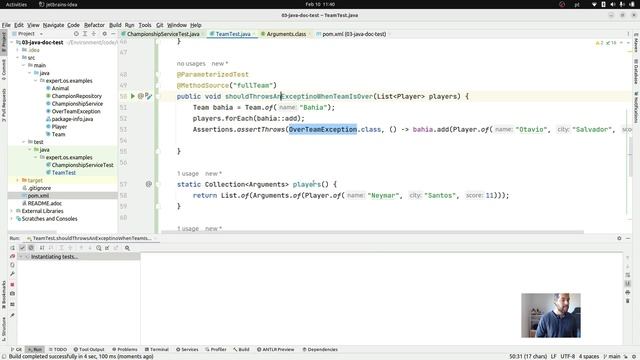Open the Problems tool window
This screenshot has width=640, height=360.
pos(125,349)
